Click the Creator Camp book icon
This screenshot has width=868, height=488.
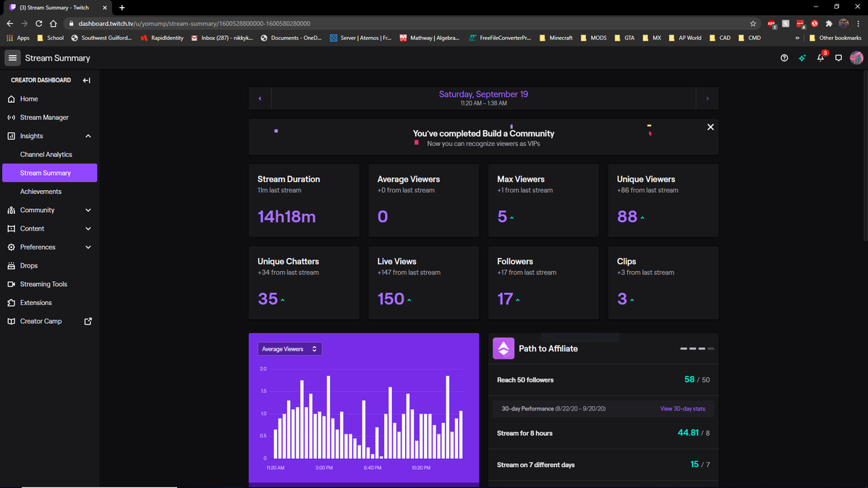pyautogui.click(x=11, y=321)
